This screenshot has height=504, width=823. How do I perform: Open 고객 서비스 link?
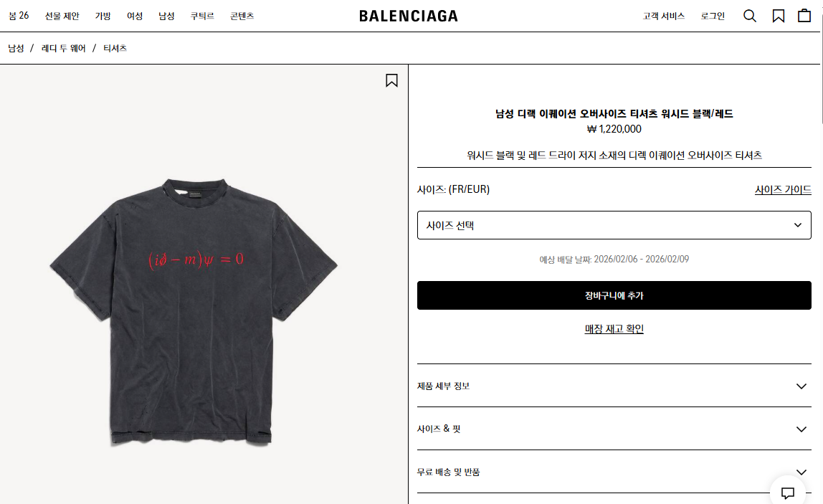(x=663, y=16)
